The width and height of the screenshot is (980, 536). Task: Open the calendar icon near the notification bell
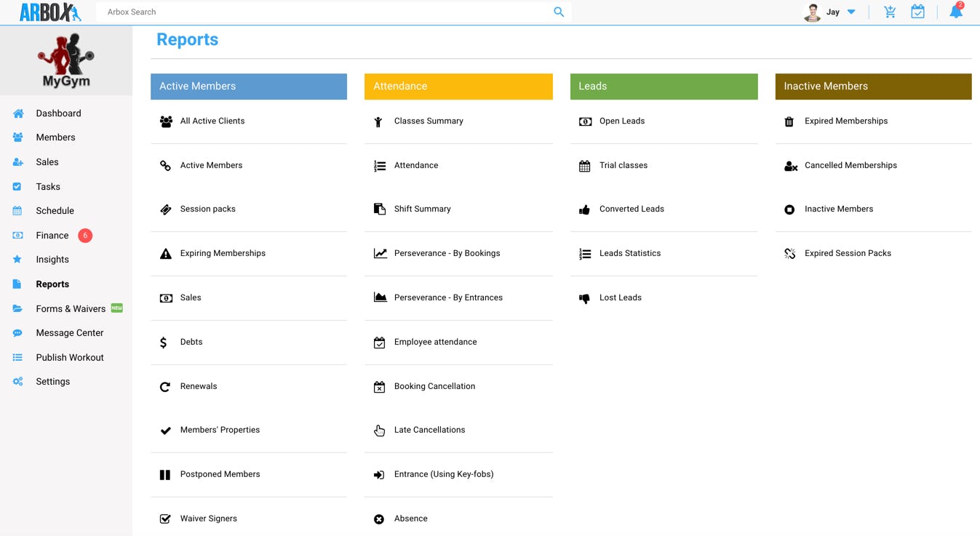pos(917,12)
